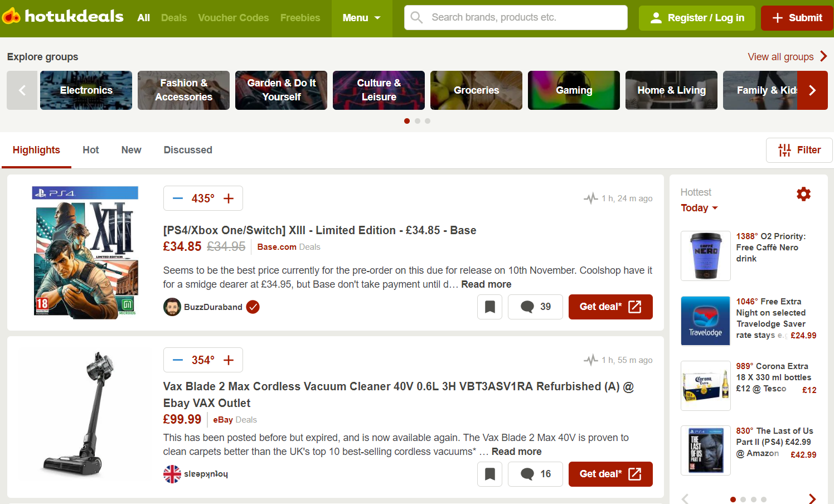Click Register / Log in button

pos(697,18)
